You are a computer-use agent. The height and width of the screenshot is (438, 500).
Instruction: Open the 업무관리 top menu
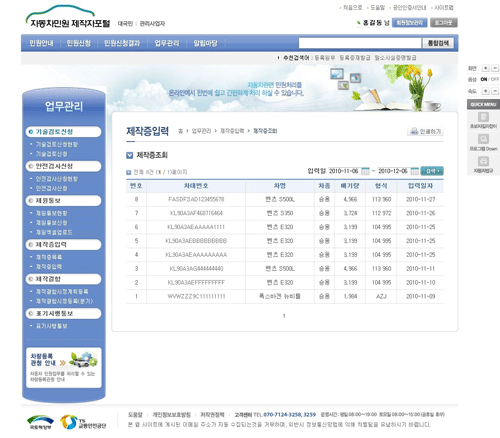coord(167,43)
